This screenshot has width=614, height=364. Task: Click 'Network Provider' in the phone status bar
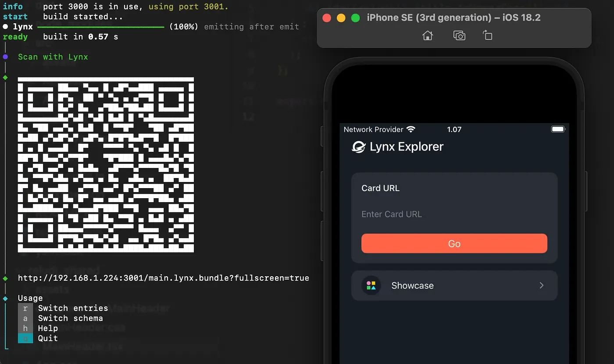pyautogui.click(x=373, y=129)
